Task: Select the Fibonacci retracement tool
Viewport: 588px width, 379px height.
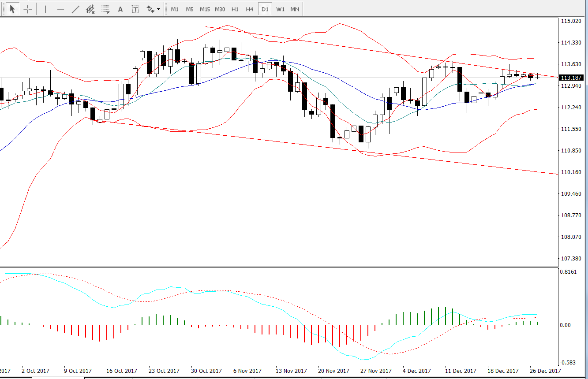Action: click(105, 9)
